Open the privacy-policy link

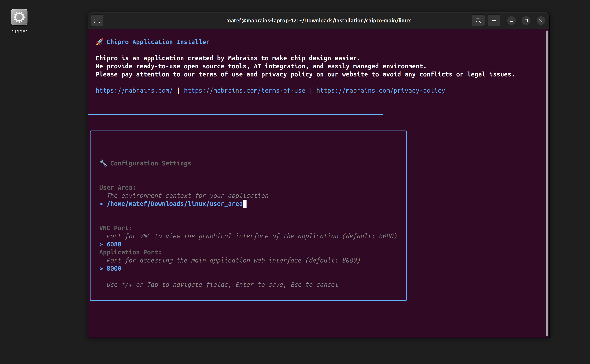380,90
